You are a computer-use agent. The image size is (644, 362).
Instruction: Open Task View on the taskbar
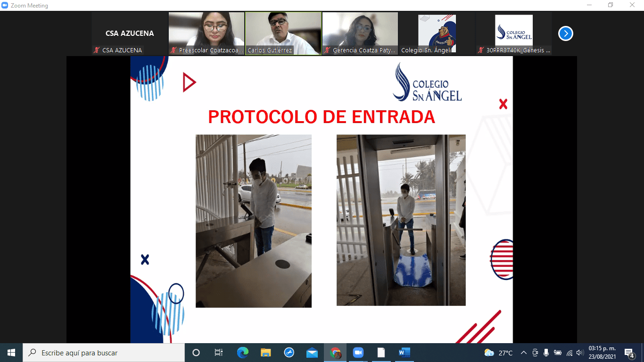pos(219,353)
